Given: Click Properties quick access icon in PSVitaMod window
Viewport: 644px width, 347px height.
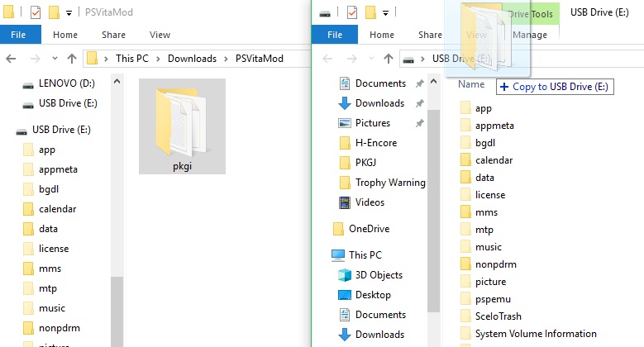Looking at the screenshot, I should click(x=36, y=12).
